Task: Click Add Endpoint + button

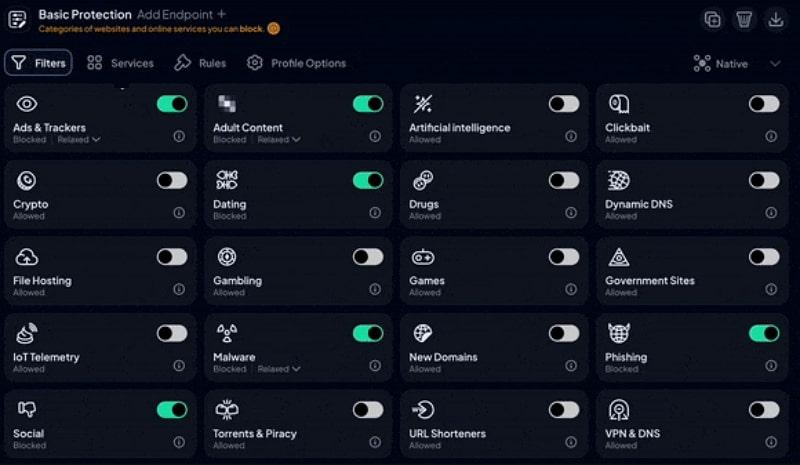Action: tap(181, 15)
